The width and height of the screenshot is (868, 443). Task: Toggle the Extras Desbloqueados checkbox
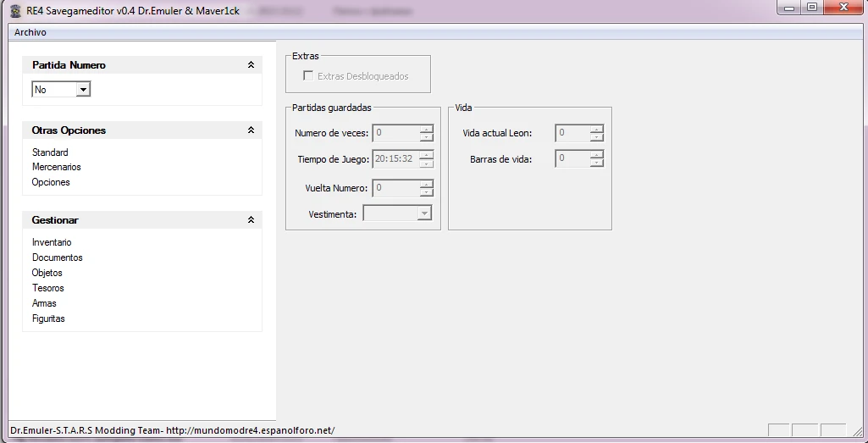click(308, 76)
